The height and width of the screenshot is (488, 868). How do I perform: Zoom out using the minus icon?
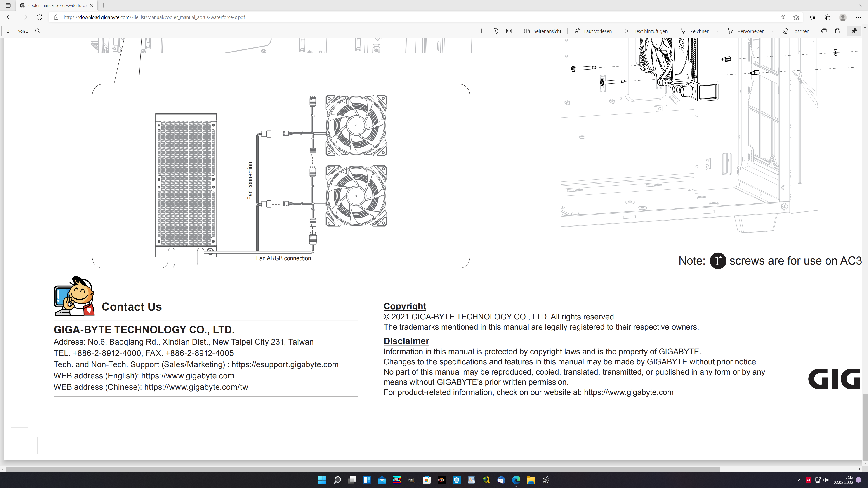pyautogui.click(x=468, y=31)
